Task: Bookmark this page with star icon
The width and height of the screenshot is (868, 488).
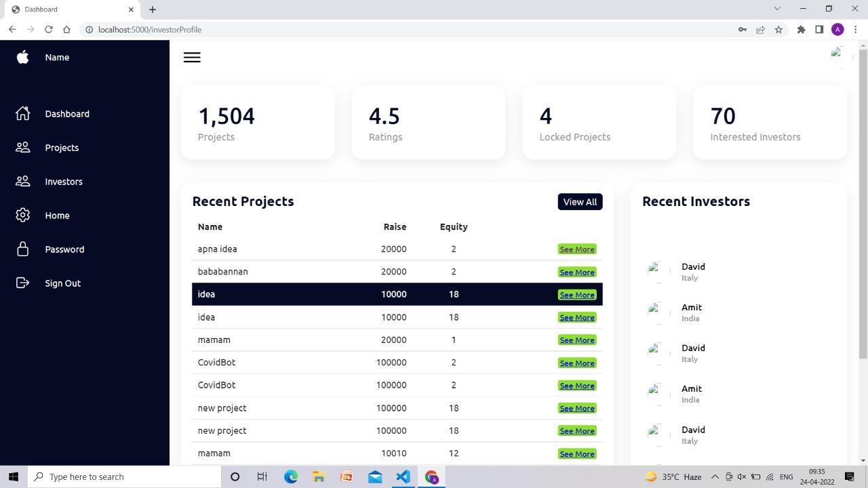Action: point(778,29)
